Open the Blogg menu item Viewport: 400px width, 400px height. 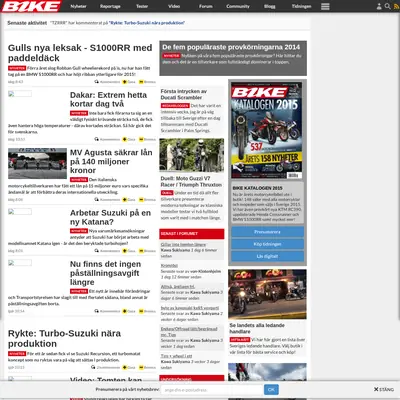[x=270, y=6]
